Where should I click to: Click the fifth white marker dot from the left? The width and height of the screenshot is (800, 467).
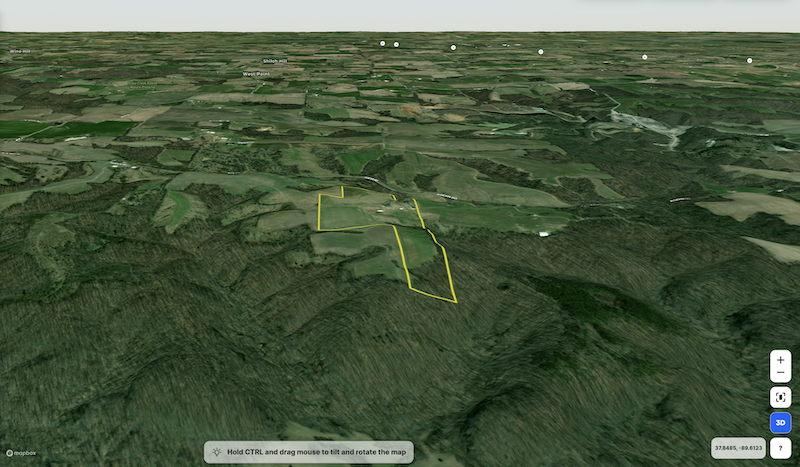point(645,57)
